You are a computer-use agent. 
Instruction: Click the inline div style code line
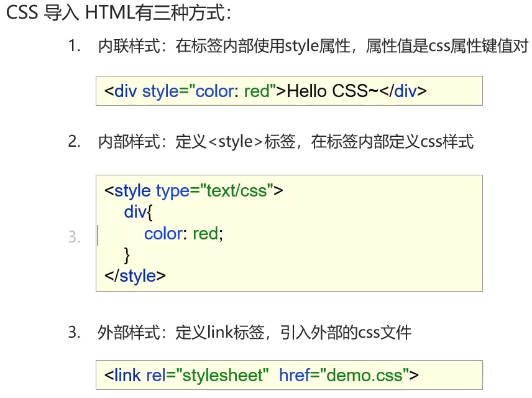click(265, 91)
